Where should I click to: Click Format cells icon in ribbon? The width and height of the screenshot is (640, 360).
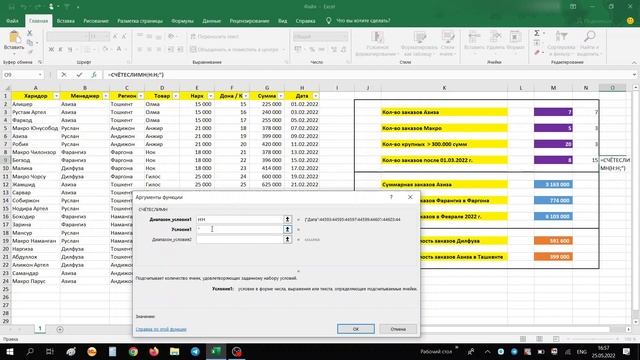[x=515, y=37]
